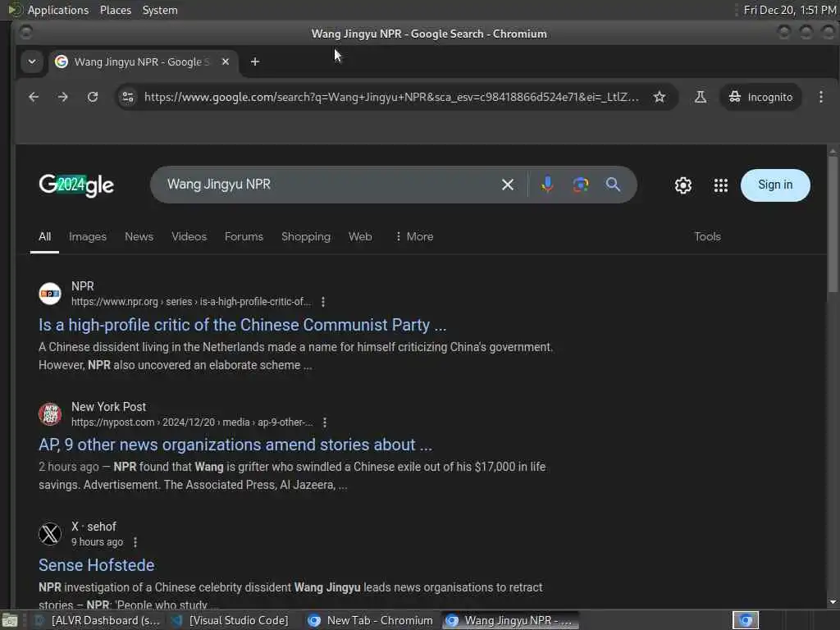Switch to Web results tab

(360, 236)
